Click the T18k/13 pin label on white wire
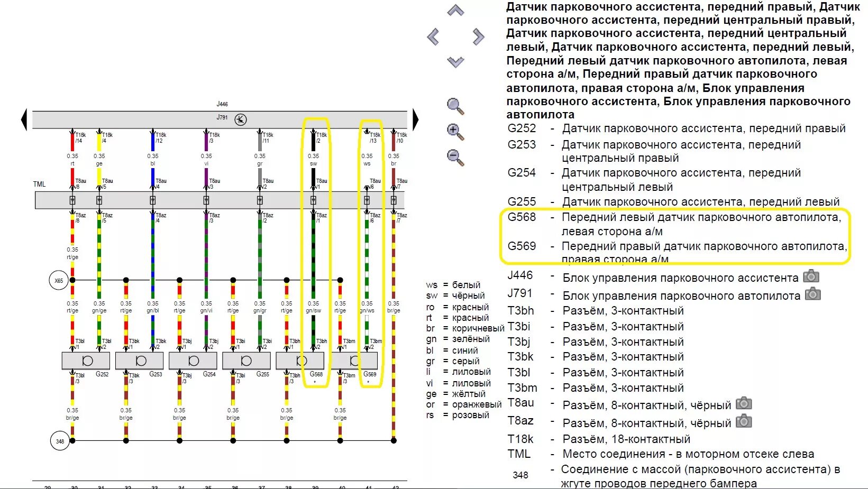The width and height of the screenshot is (868, 489). [x=375, y=137]
